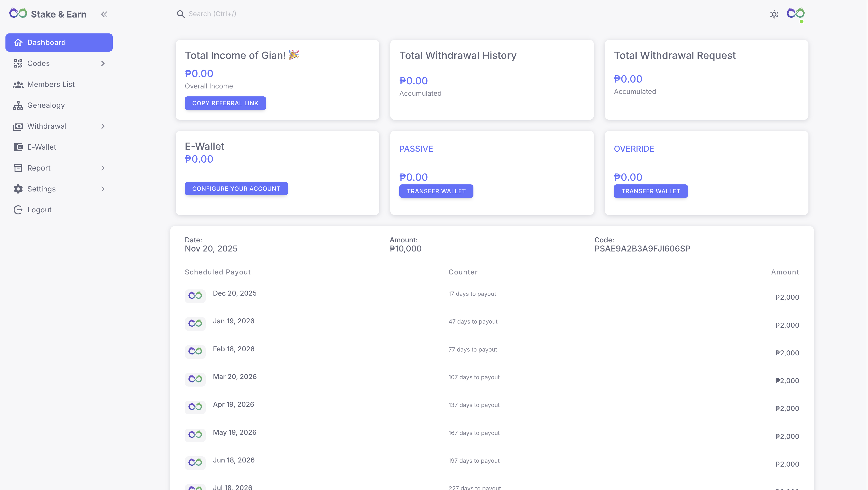Click the Logout icon

pos(18,210)
